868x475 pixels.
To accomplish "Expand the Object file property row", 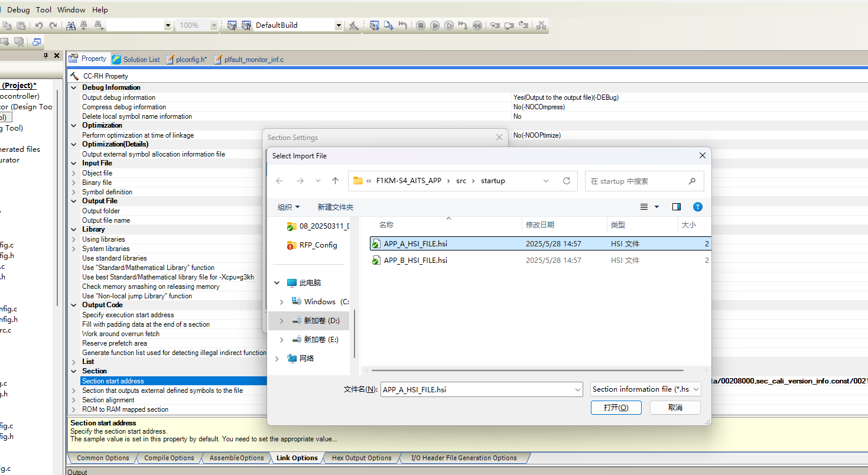I will (74, 173).
